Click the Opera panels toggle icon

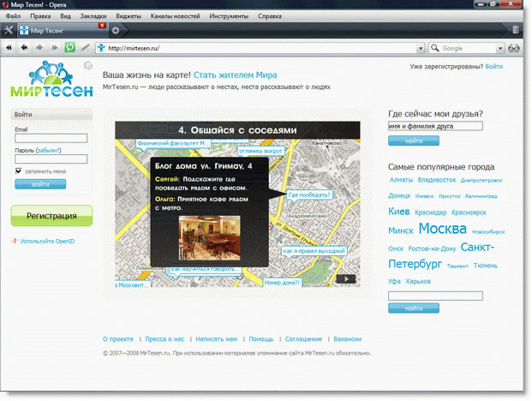coord(9,31)
